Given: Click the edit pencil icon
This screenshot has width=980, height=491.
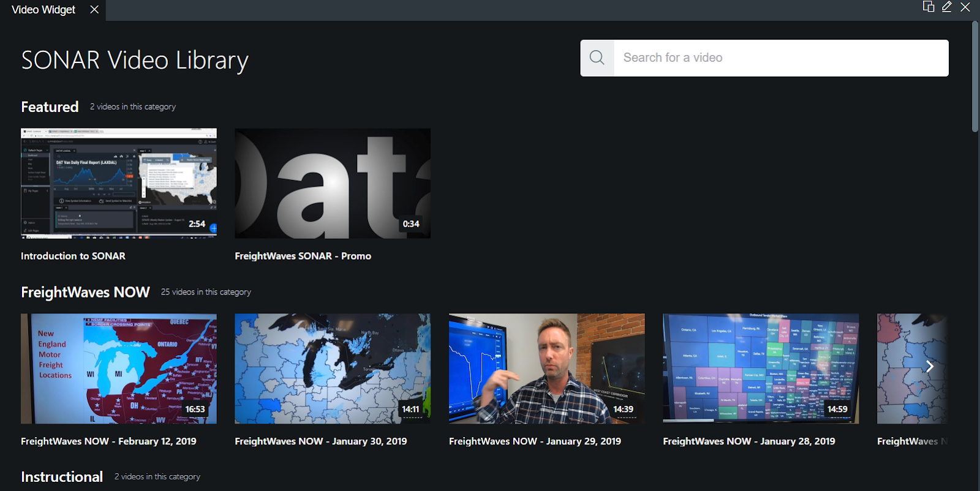Looking at the screenshot, I should (947, 7).
